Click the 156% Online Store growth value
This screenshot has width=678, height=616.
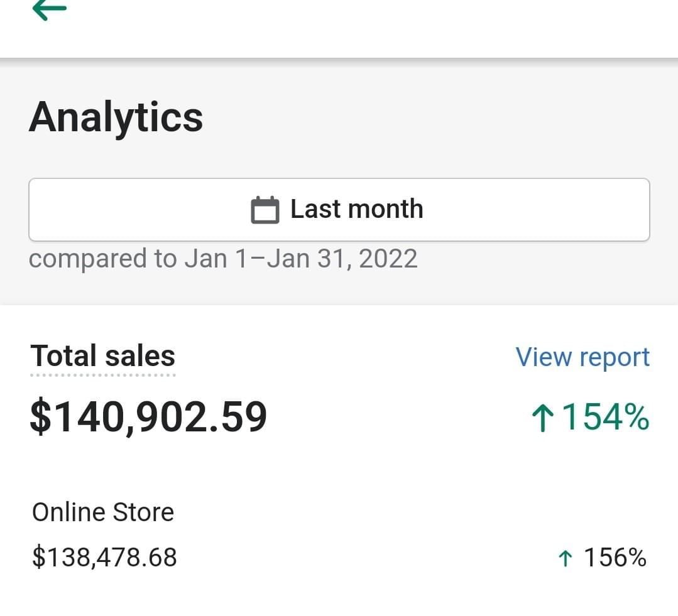click(x=615, y=558)
